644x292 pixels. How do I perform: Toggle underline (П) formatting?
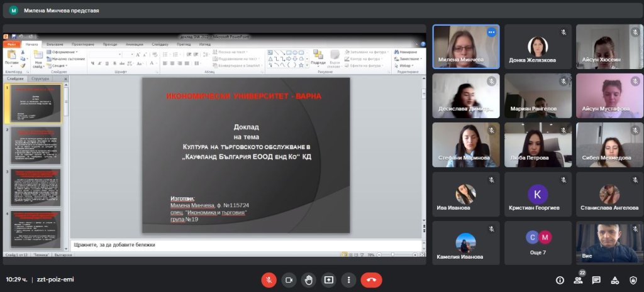[x=107, y=63]
